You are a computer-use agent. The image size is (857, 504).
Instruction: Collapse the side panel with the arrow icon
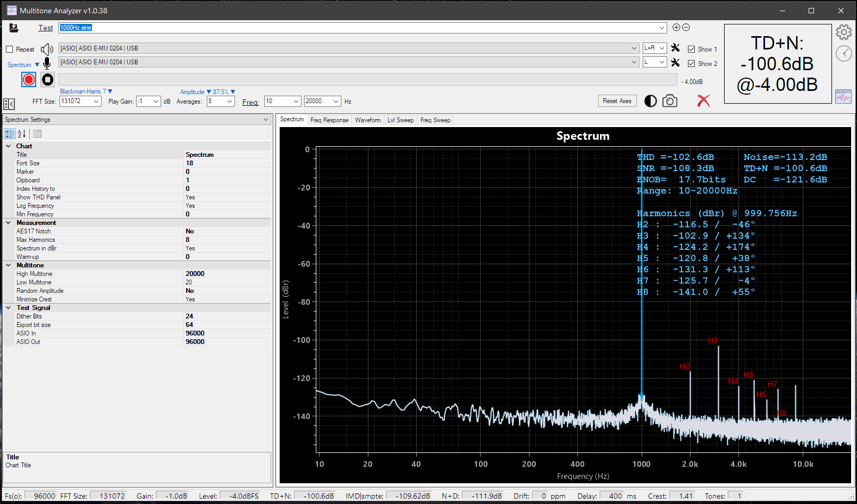9,104
